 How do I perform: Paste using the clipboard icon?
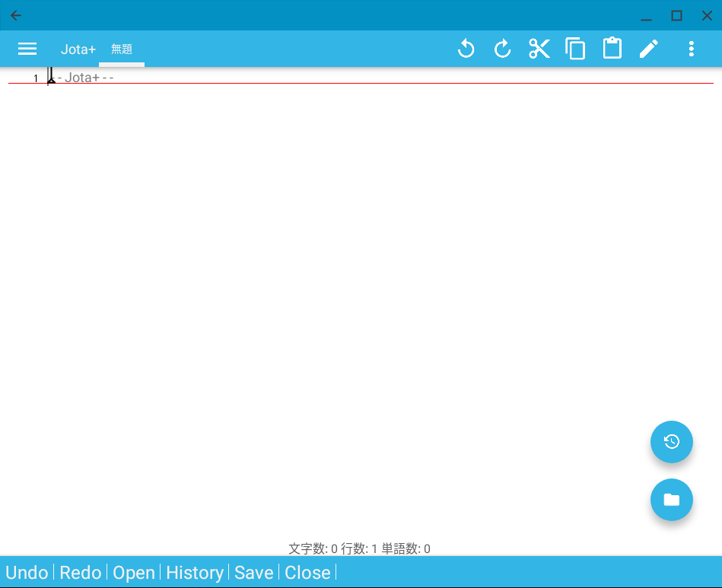point(612,49)
